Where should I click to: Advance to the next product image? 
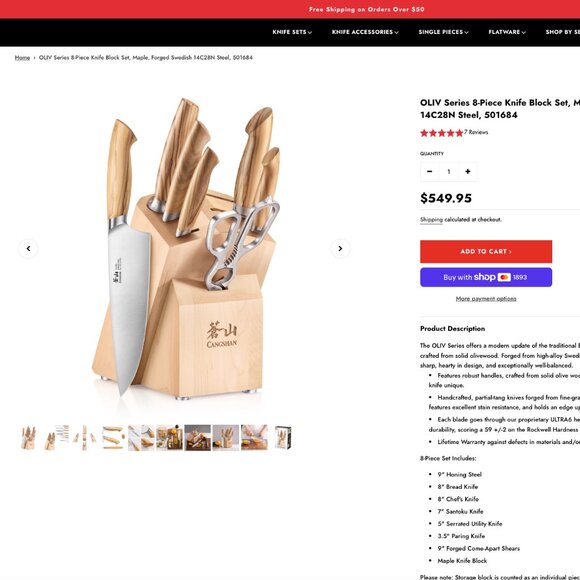(x=340, y=249)
